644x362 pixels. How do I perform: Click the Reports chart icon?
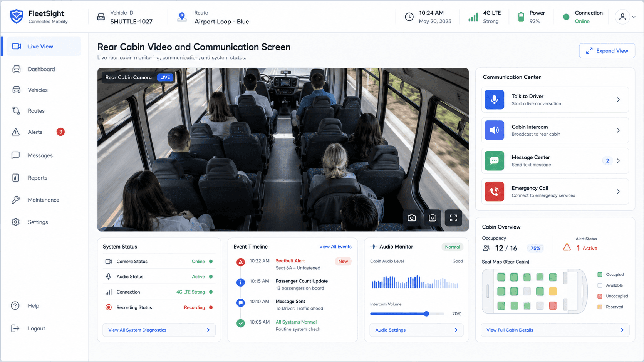16,178
